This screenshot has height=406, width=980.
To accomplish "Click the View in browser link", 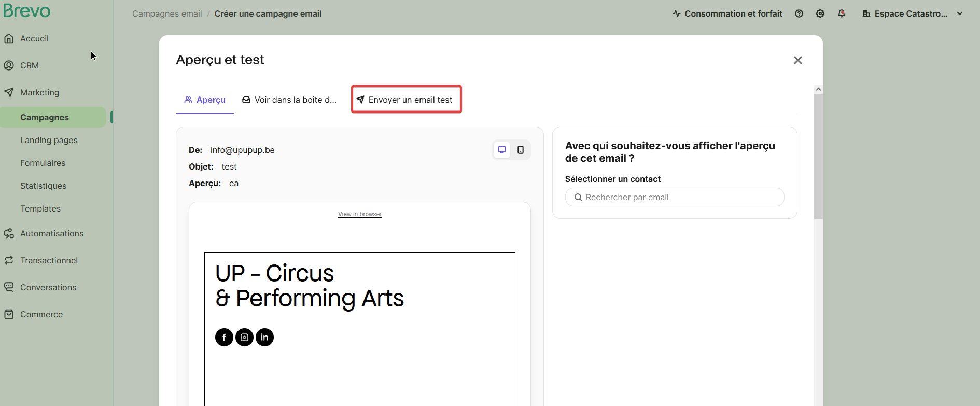I will (x=360, y=214).
